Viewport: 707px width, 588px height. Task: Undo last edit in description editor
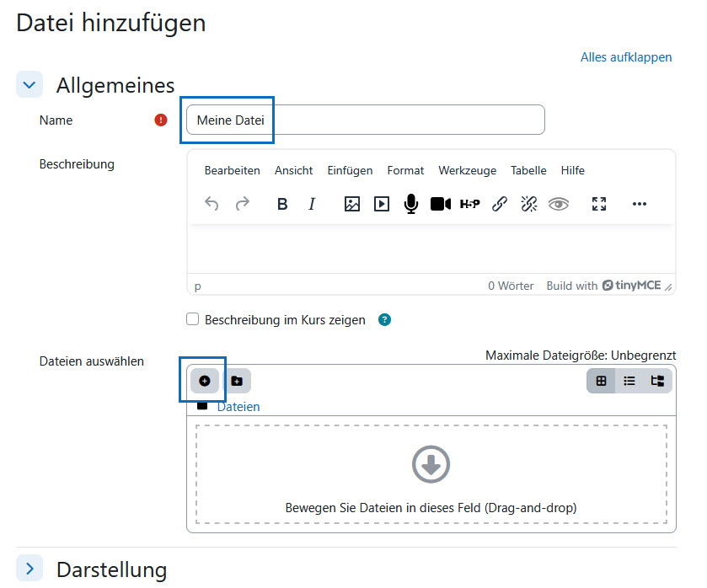[x=212, y=204]
